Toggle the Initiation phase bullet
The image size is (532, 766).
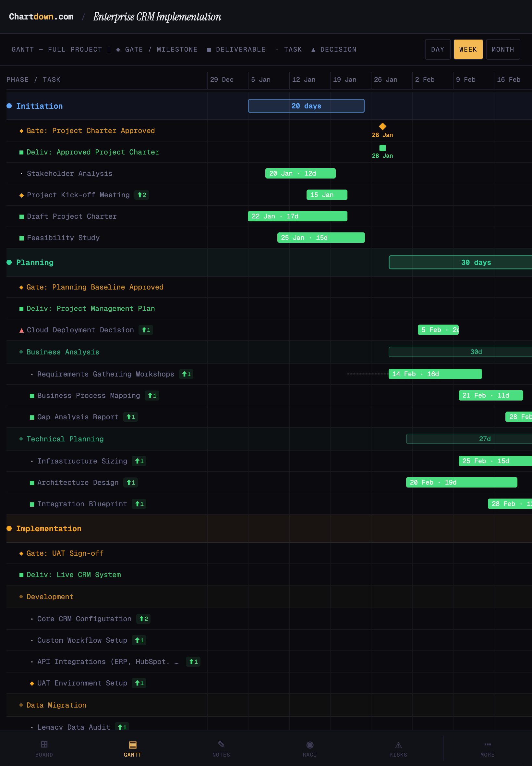point(9,105)
